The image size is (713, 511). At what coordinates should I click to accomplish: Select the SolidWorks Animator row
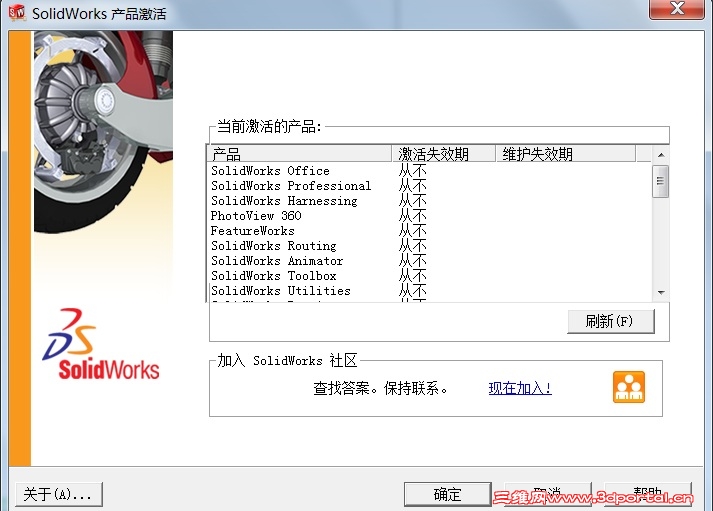click(431, 261)
